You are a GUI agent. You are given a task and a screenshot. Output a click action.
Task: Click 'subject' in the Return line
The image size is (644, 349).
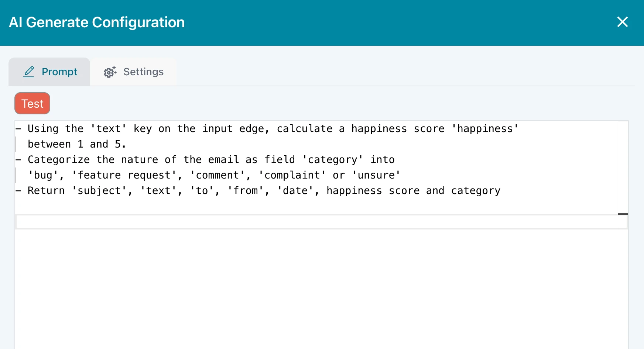pyautogui.click(x=99, y=191)
